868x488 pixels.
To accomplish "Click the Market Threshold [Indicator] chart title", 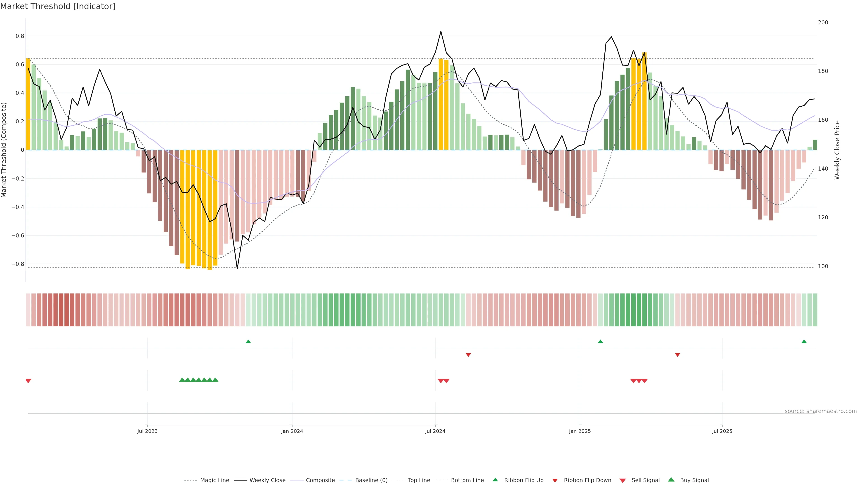I will tap(58, 6).
